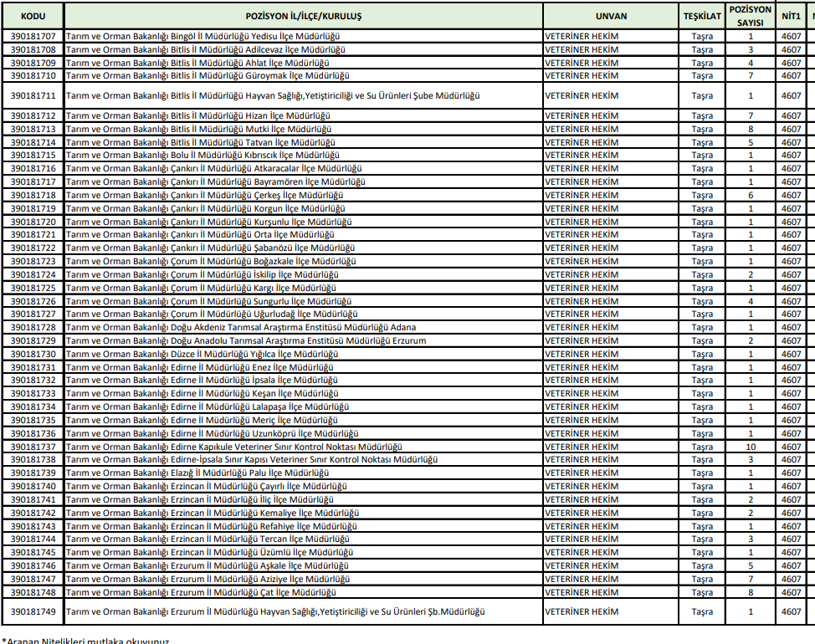Click the Aranan Nitelikleri mutlaka okuyunuz footnote
Viewport: 815px width, 644px height.
(x=85, y=641)
